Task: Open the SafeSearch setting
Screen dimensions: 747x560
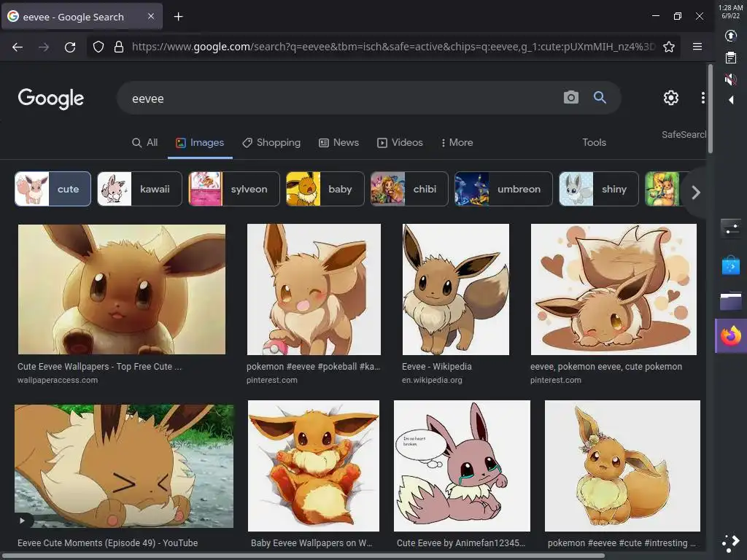Action: [x=684, y=134]
